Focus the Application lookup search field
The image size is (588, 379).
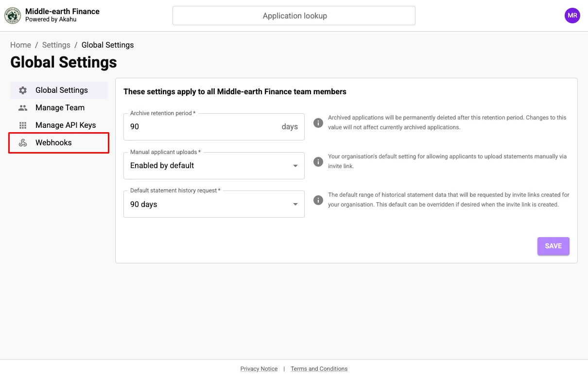294,16
